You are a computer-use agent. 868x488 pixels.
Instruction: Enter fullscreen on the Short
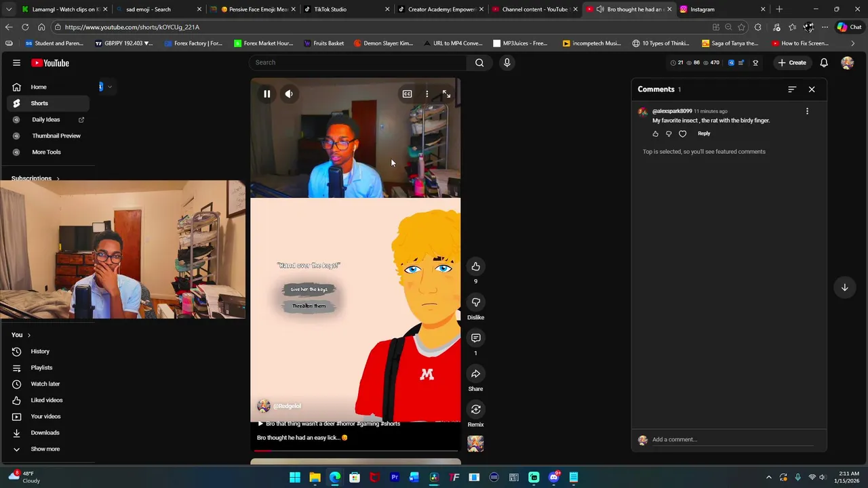(446, 94)
